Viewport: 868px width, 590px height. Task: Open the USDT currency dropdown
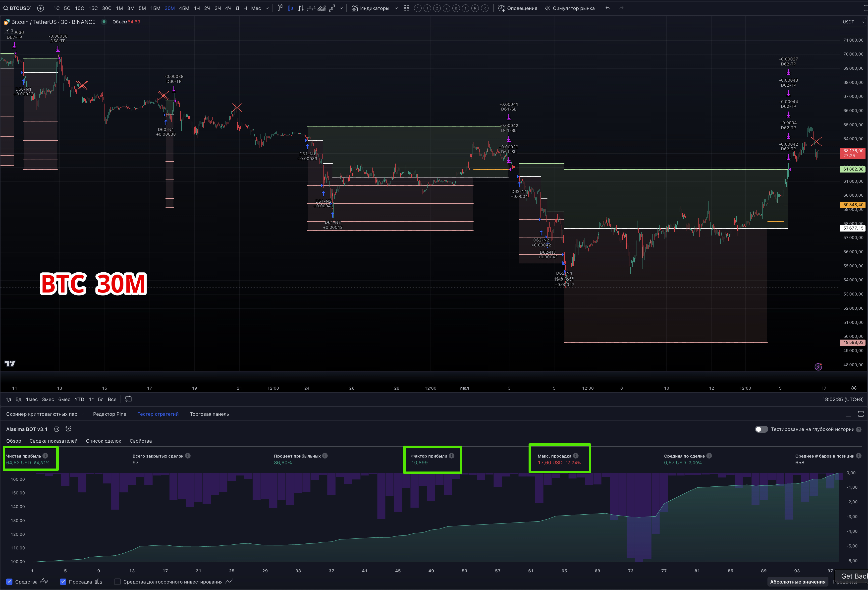[x=853, y=22]
